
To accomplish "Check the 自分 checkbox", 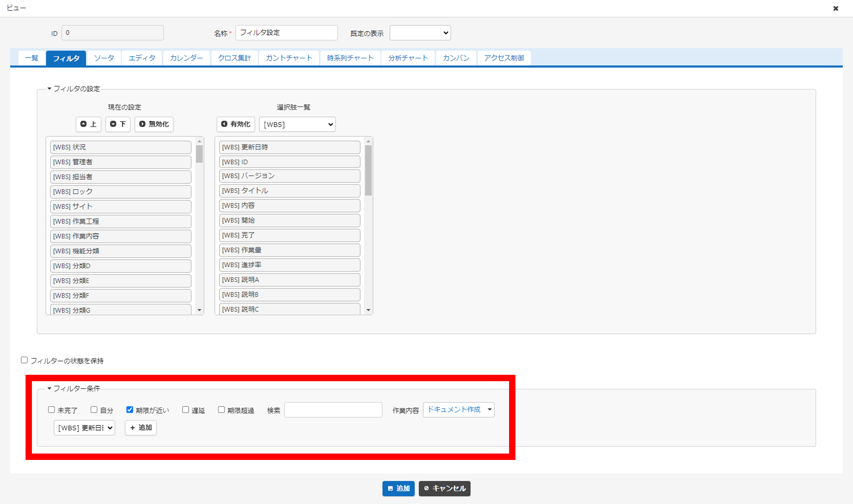I will point(94,409).
